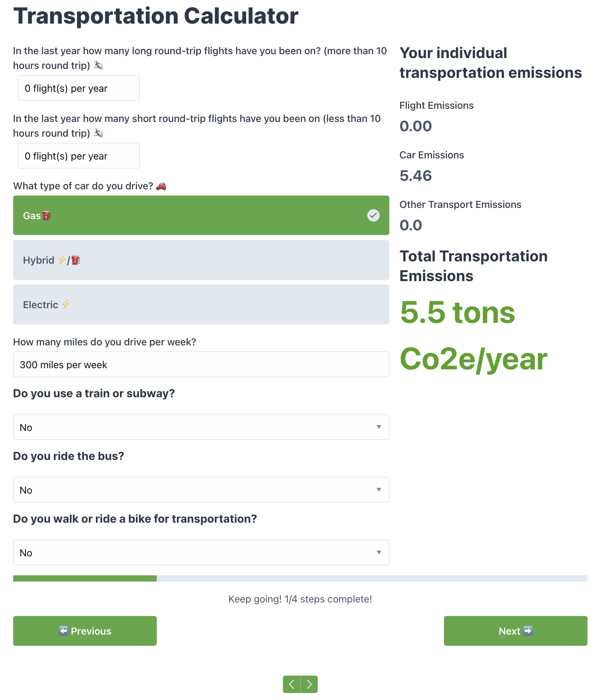Click the airplane emoji after short flights question
603x700 pixels.
tap(98, 133)
